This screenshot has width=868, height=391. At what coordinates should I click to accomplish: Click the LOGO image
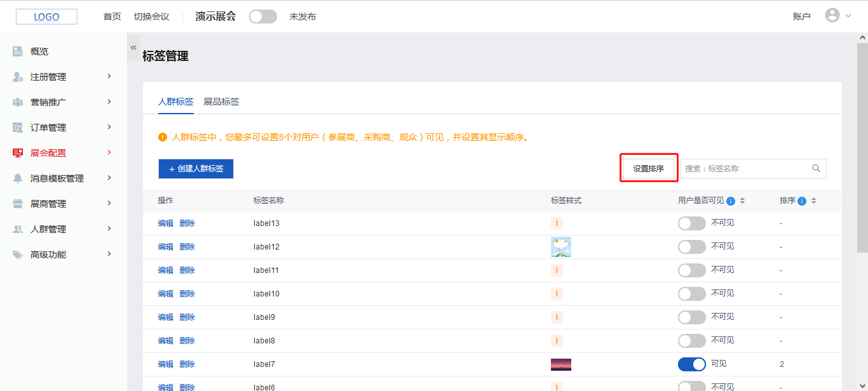pos(46,17)
